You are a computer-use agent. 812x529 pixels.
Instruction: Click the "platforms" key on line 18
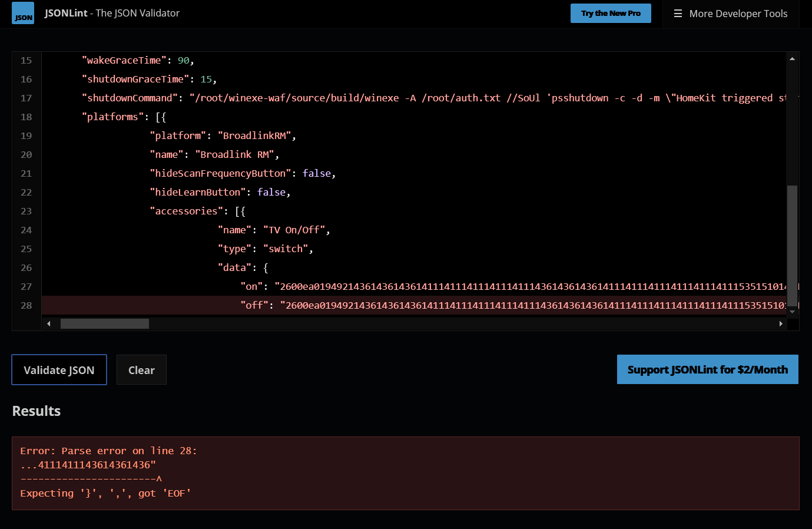click(x=112, y=117)
